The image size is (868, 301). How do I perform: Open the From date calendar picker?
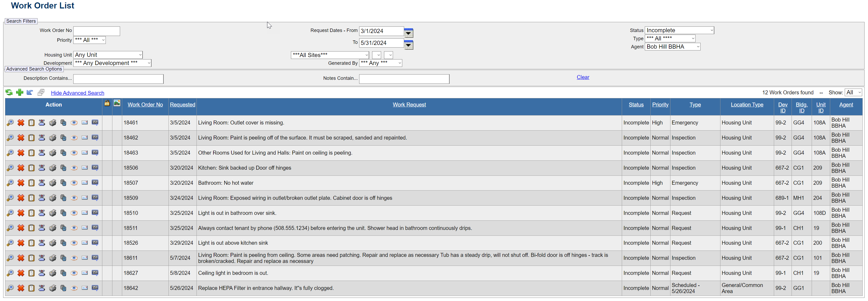pyautogui.click(x=408, y=33)
